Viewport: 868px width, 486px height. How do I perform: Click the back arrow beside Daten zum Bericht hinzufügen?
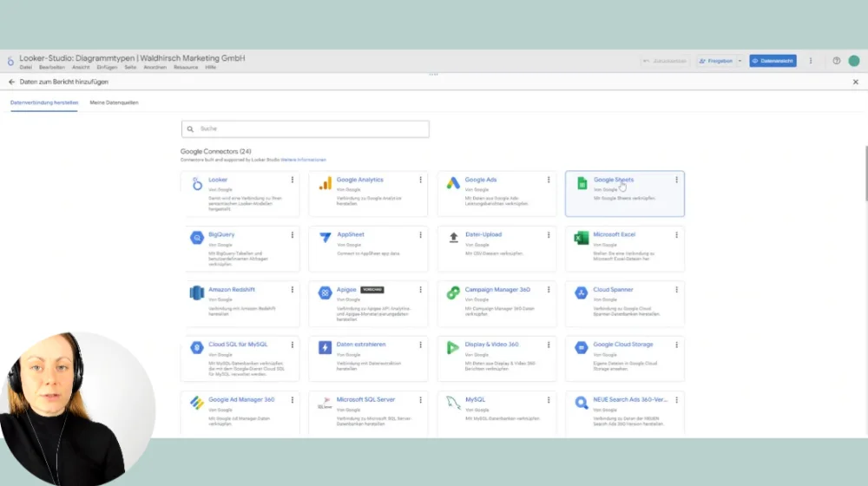tap(12, 82)
